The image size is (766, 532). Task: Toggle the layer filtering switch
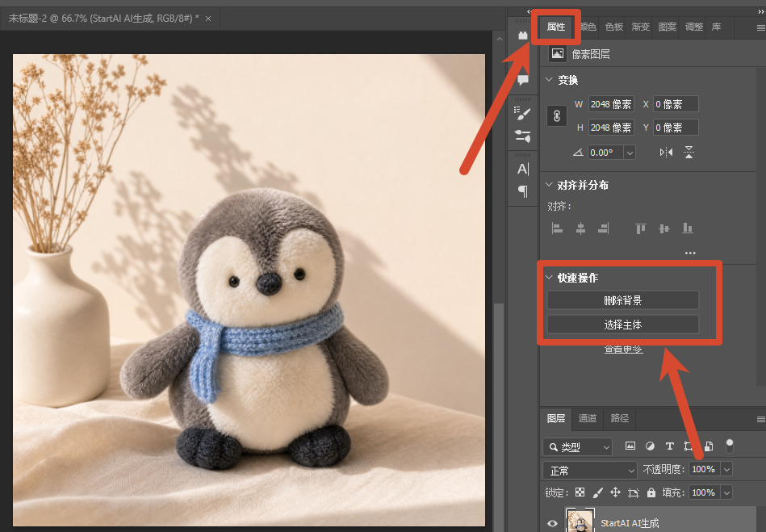tap(730, 446)
